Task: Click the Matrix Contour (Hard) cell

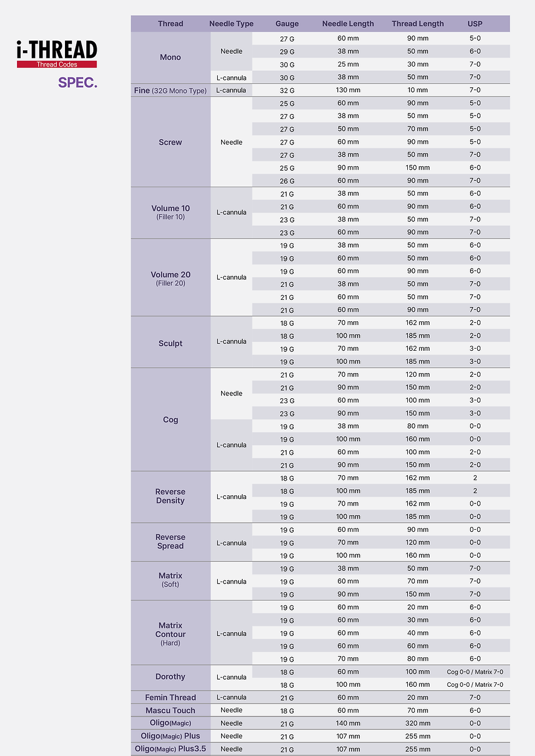Action: 170,633
